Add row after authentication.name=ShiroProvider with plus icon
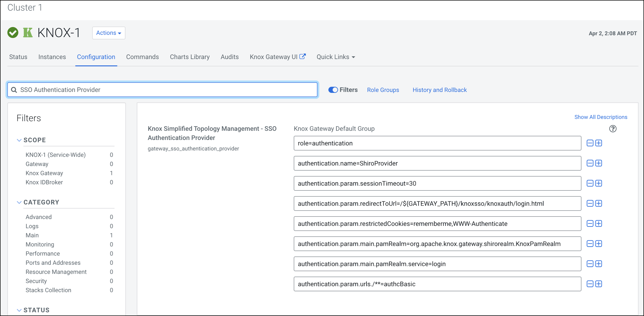The height and width of the screenshot is (316, 644). [599, 163]
